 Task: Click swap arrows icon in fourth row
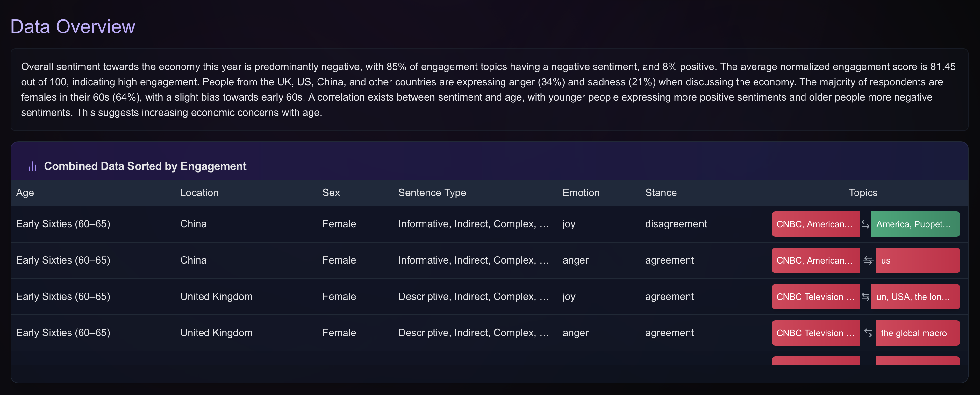(868, 333)
